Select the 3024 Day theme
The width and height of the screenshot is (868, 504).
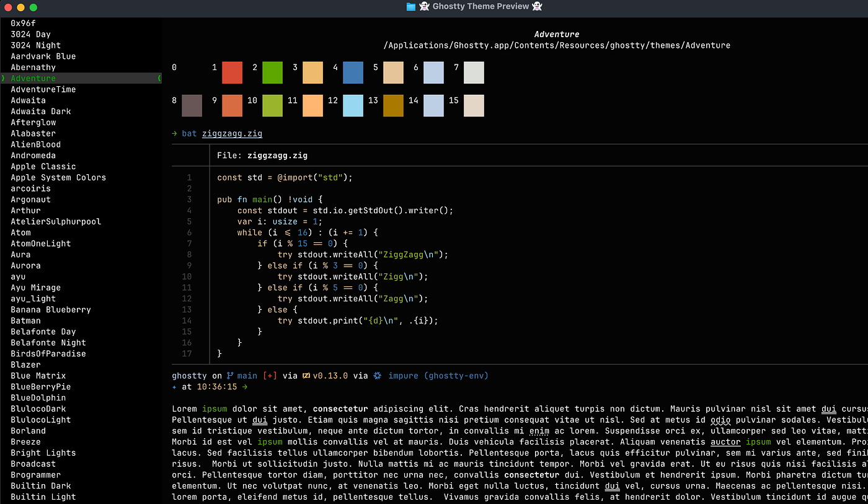tap(30, 34)
